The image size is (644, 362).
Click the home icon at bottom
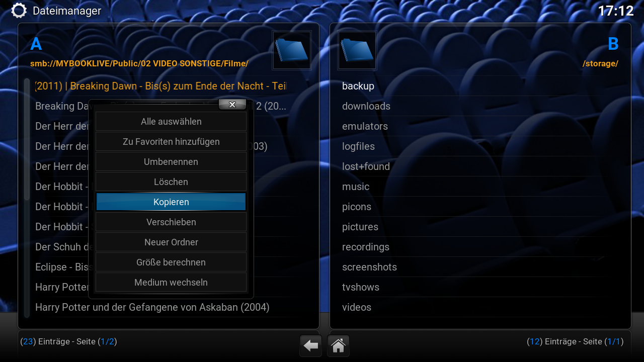(x=339, y=346)
